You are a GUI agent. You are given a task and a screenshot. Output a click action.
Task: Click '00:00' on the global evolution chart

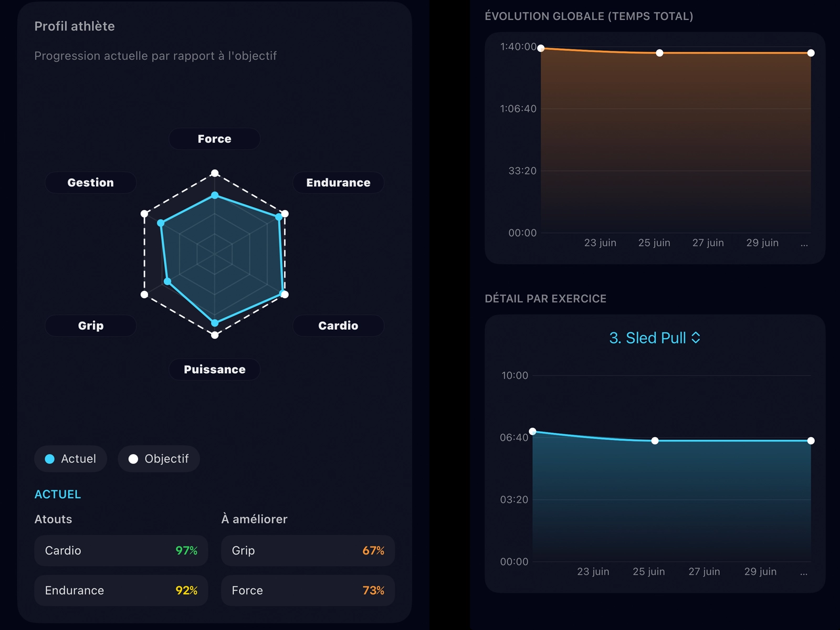pos(522,233)
